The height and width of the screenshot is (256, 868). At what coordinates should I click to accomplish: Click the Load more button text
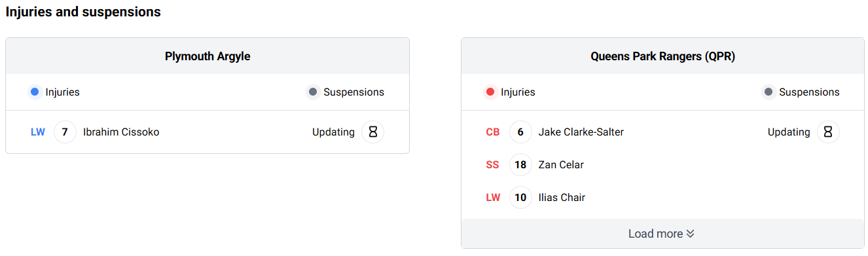655,234
